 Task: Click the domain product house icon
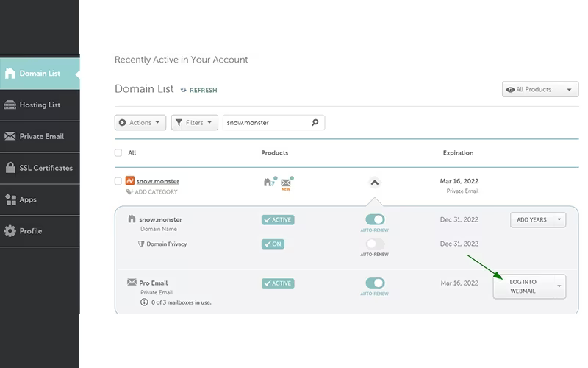click(270, 182)
